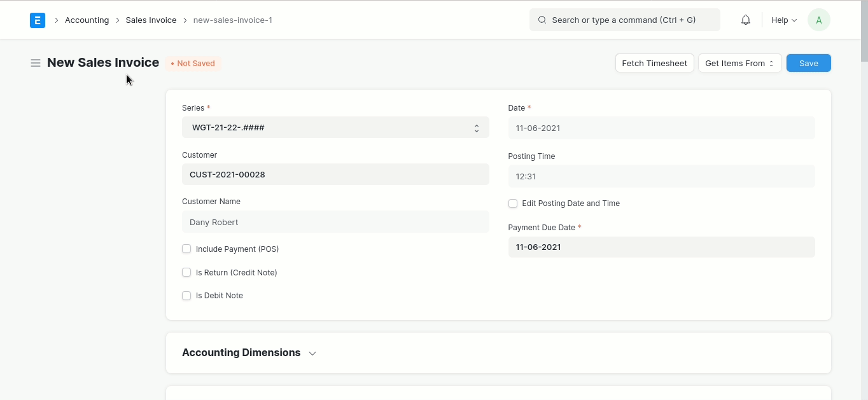The image size is (868, 400).
Task: Click the ERPNext home logo icon
Action: 38,20
